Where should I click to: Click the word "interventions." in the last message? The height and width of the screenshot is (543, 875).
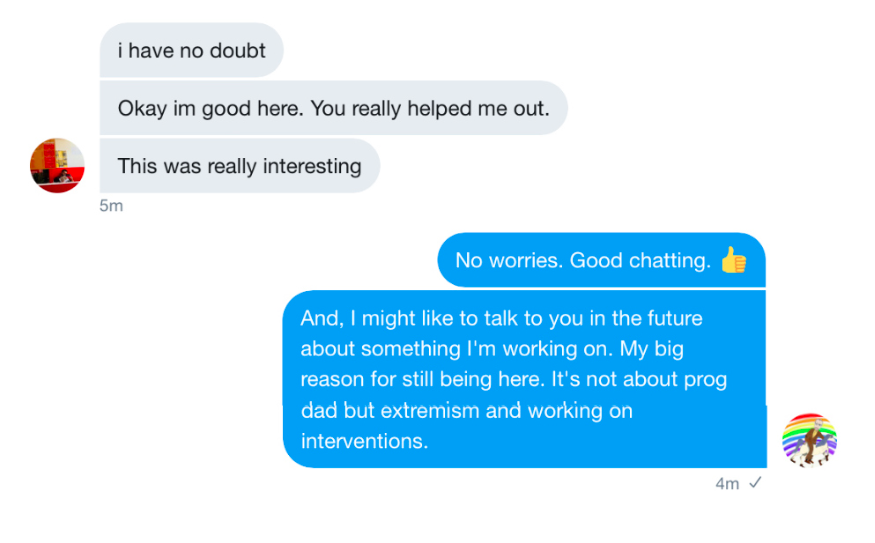pos(364,441)
